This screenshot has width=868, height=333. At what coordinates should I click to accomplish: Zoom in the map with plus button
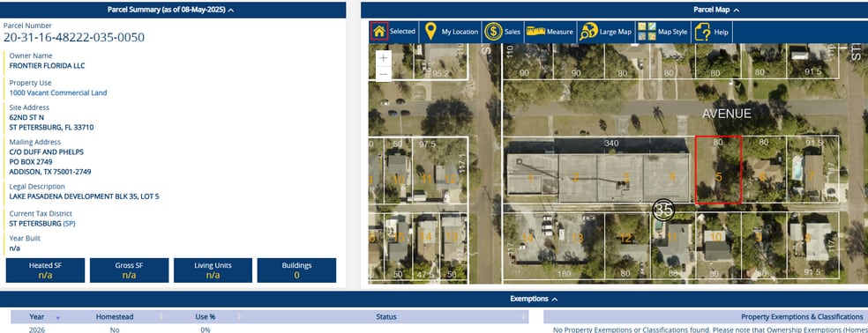pos(384,58)
